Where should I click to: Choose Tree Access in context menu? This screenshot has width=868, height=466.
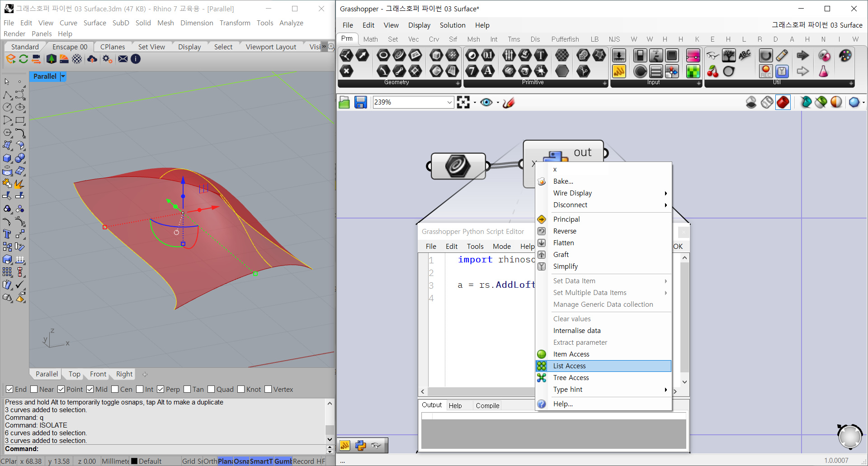[x=603, y=378]
